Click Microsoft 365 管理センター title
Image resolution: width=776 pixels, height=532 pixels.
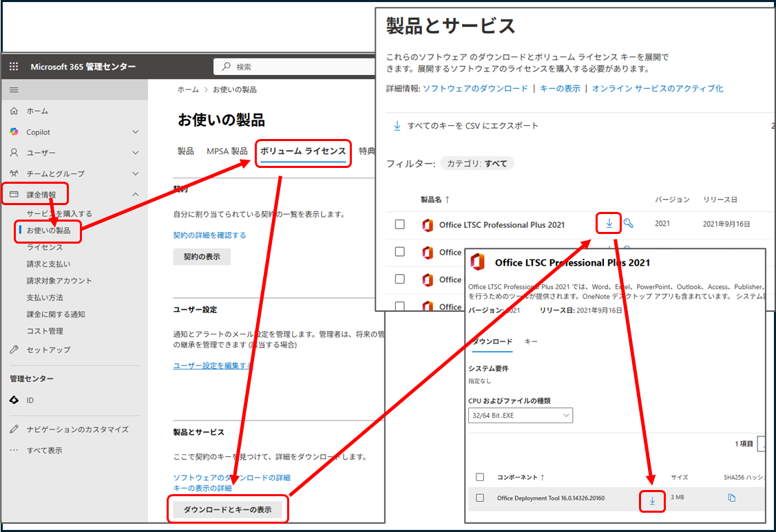[x=83, y=66]
